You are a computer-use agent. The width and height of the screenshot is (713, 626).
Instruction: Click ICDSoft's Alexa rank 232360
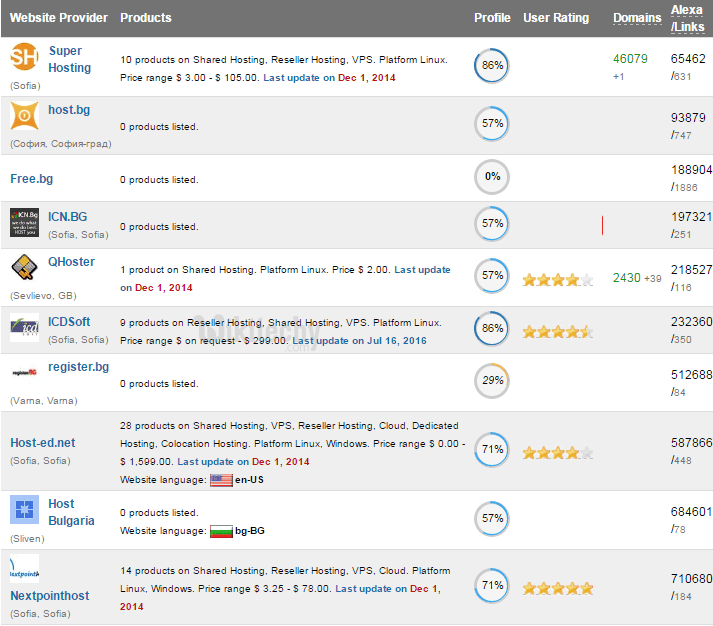(x=691, y=322)
